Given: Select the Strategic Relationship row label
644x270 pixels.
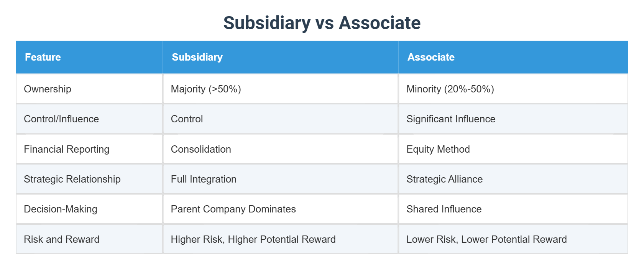Looking at the screenshot, I should 72,179.
